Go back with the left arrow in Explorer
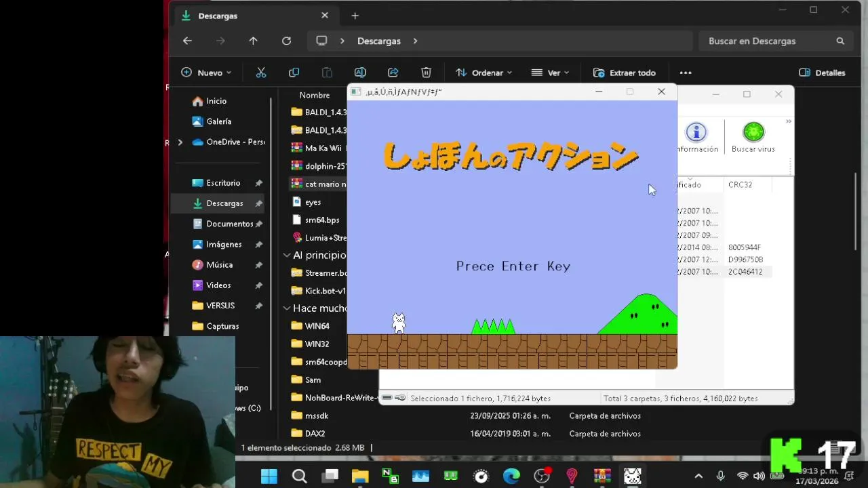868x488 pixels. click(187, 41)
